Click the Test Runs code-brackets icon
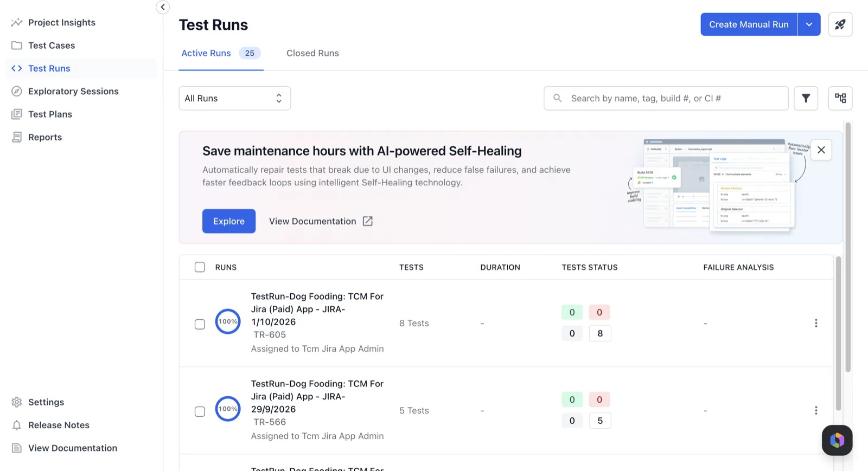The image size is (868, 471). pos(17,68)
